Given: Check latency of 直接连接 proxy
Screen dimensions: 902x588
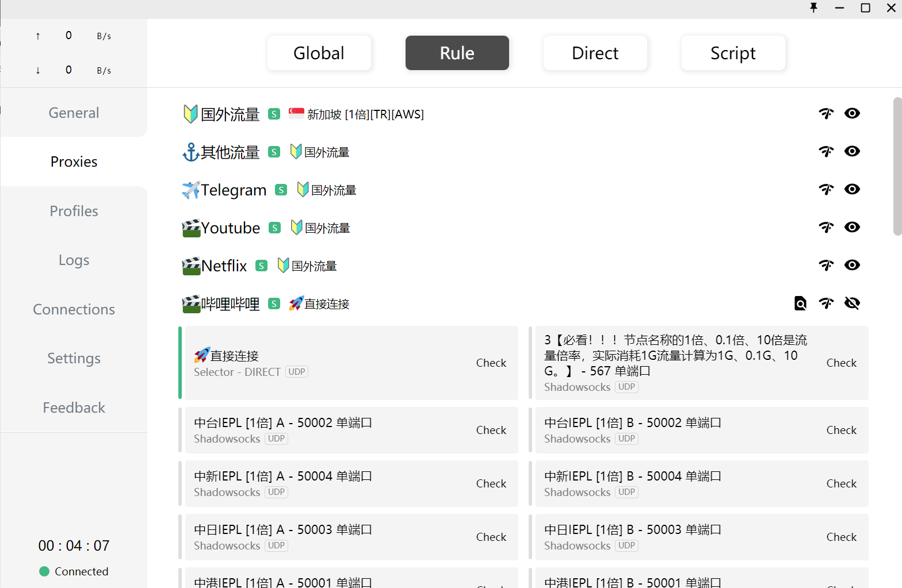Looking at the screenshot, I should (x=491, y=363).
